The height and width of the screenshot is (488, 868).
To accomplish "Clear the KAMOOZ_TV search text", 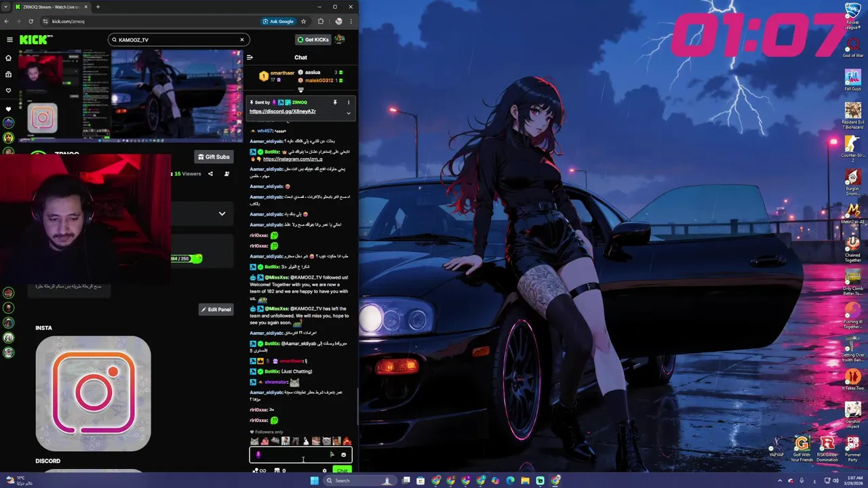I will tap(241, 39).
